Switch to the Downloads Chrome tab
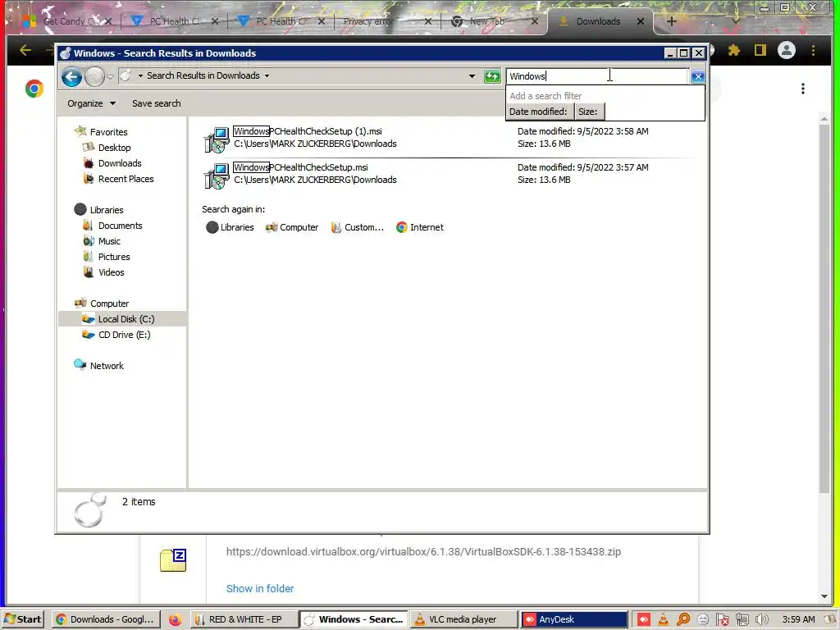 (597, 21)
